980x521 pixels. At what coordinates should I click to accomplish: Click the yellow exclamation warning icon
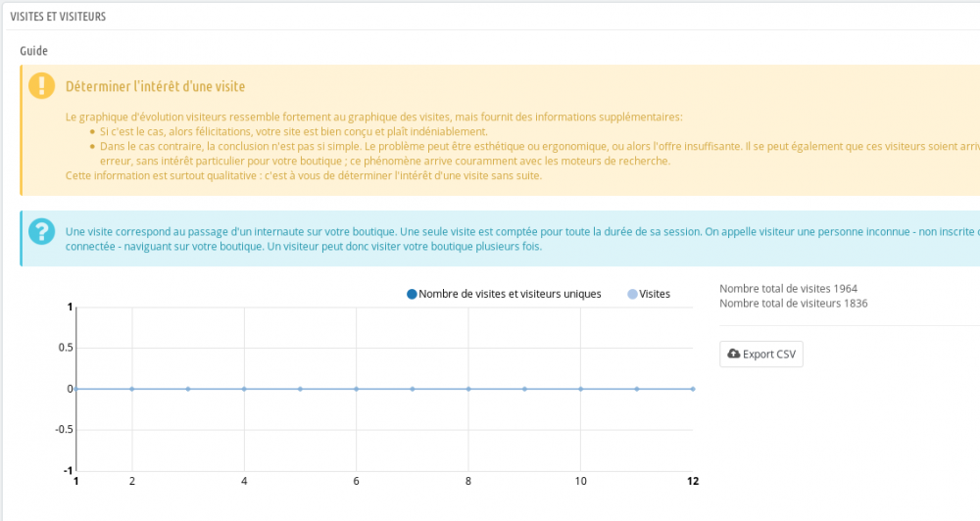(x=42, y=86)
